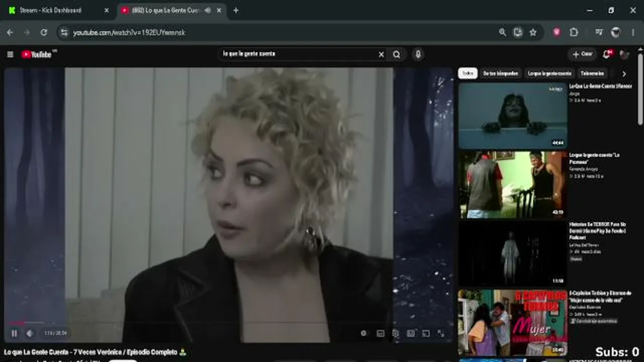Mute the video using the volume icon
The image size is (644, 362).
30,333
